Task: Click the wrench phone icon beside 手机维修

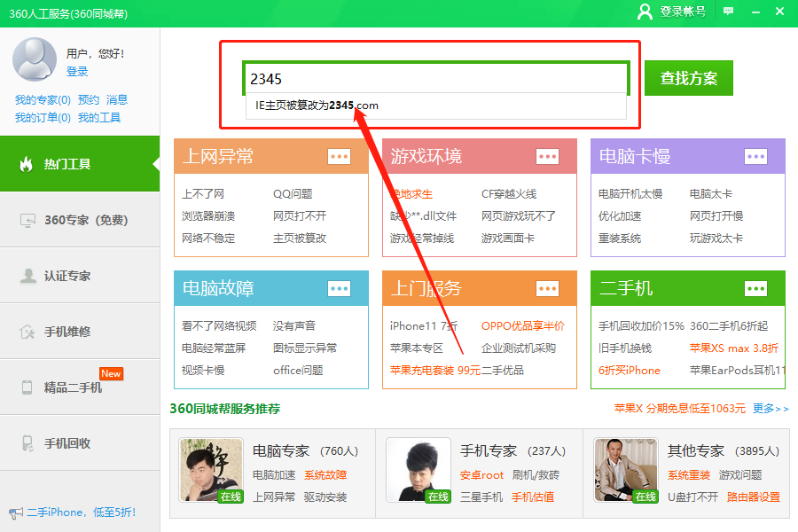Action: tap(27, 332)
